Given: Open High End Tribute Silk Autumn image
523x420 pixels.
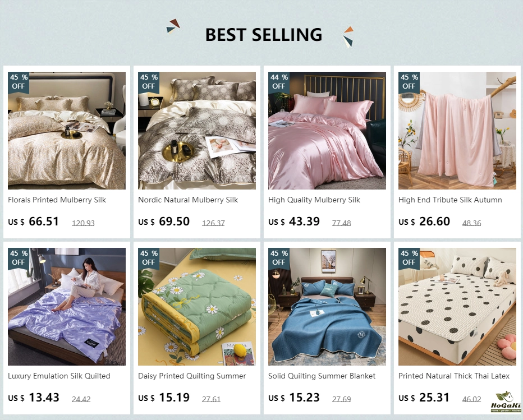Looking at the screenshot, I should 457,131.
